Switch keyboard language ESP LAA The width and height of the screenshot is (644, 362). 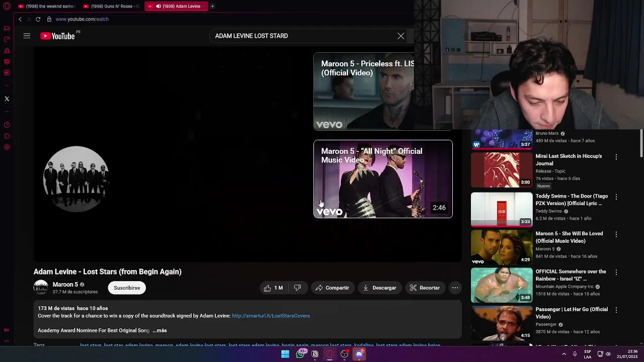pyautogui.click(x=588, y=354)
